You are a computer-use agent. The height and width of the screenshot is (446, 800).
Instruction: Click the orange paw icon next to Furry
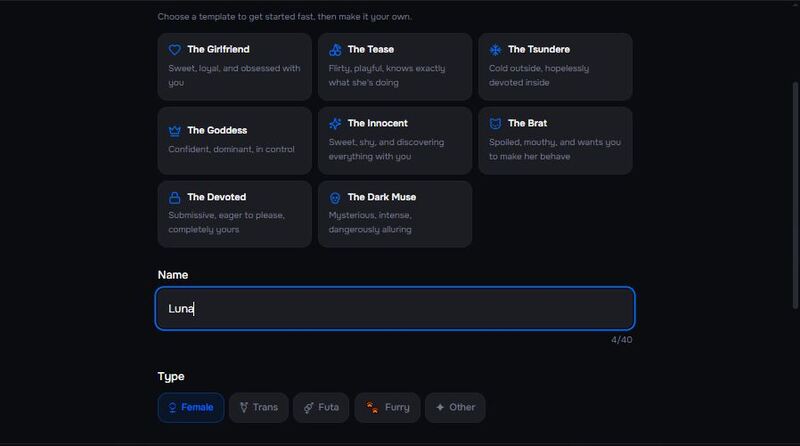tap(372, 407)
